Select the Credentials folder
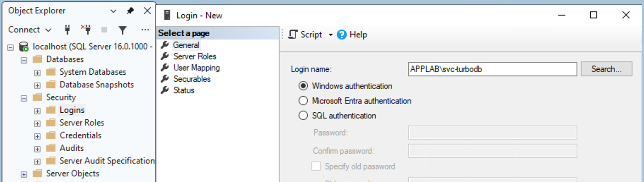Screen dimensions: 644x182 tap(80, 135)
